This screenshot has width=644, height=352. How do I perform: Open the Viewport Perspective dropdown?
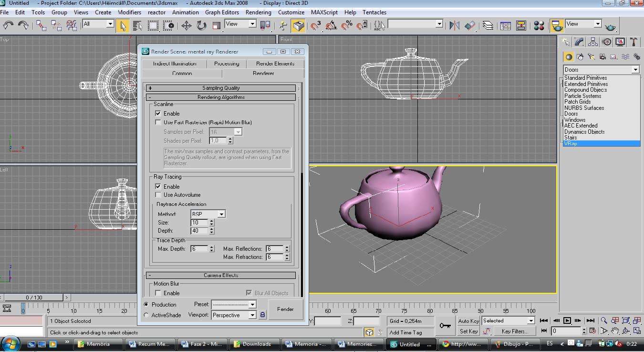coord(234,315)
